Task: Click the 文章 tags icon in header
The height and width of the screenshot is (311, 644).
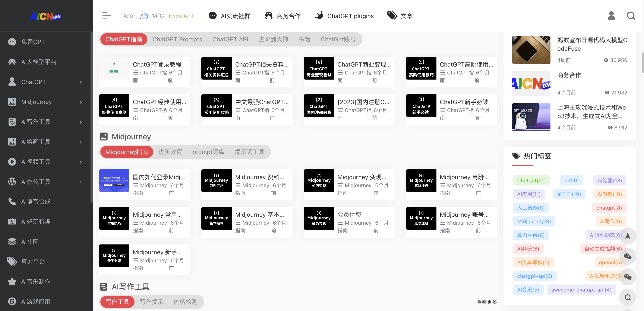Action: click(x=392, y=16)
